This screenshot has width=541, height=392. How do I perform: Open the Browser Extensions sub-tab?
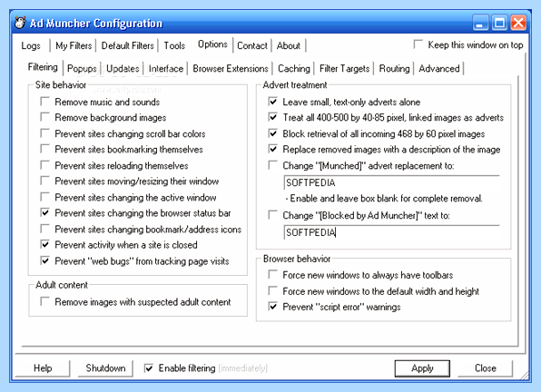(231, 68)
